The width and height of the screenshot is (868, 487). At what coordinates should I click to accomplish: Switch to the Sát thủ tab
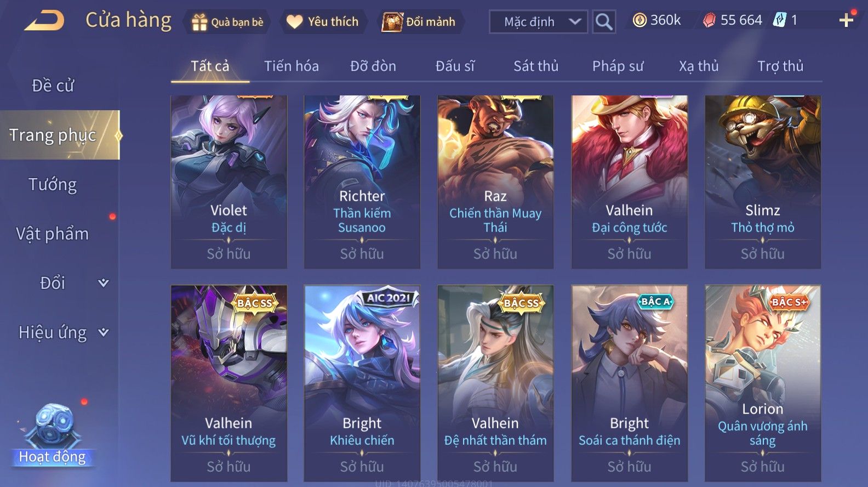coord(535,66)
